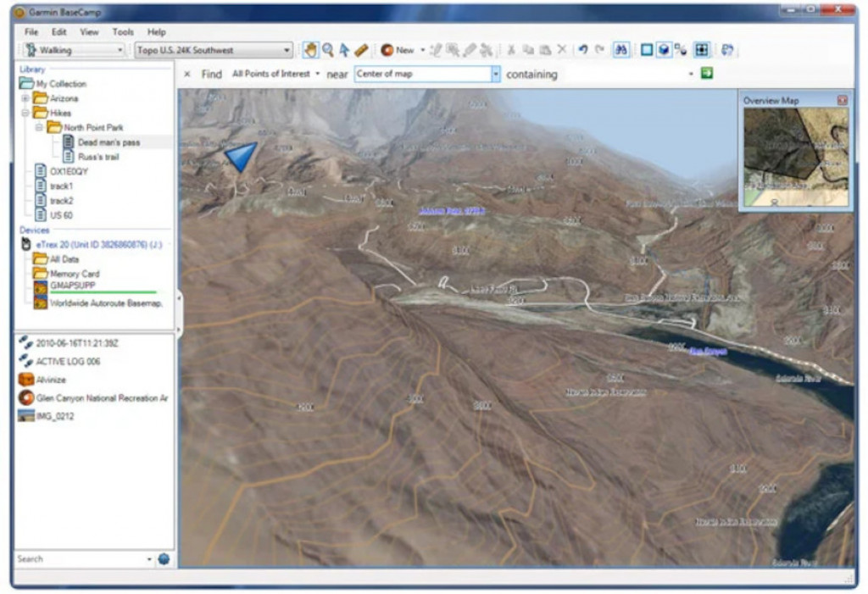Click the globe icon beside Search
This screenshot has height=594, width=868.
164,559
